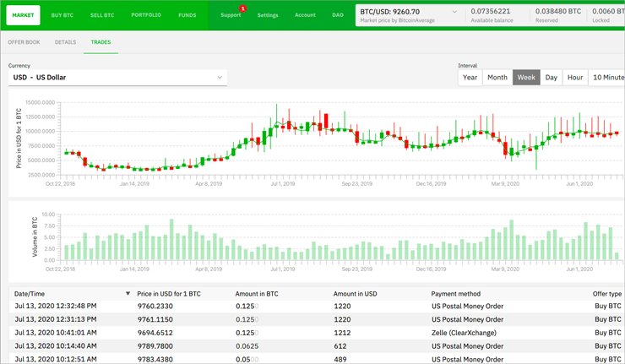The width and height of the screenshot is (625, 364).
Task: Sort by Price in USD for 1 BTC column
Action: coord(169,294)
